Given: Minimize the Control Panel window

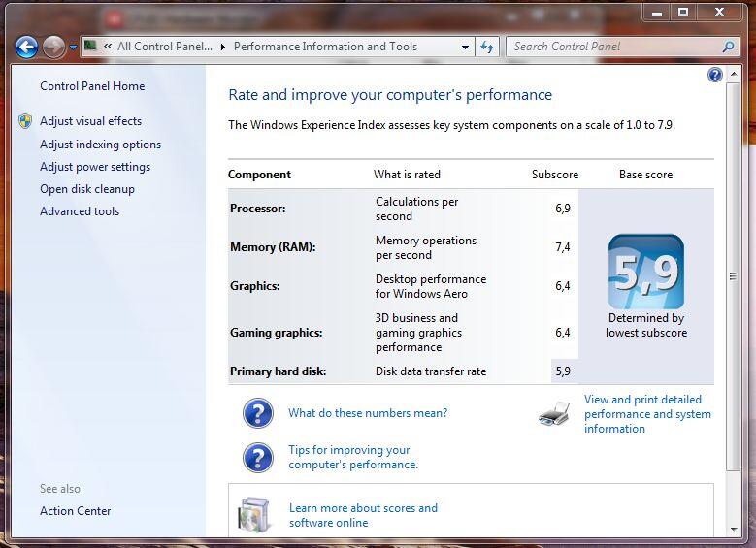Looking at the screenshot, I should [x=657, y=13].
